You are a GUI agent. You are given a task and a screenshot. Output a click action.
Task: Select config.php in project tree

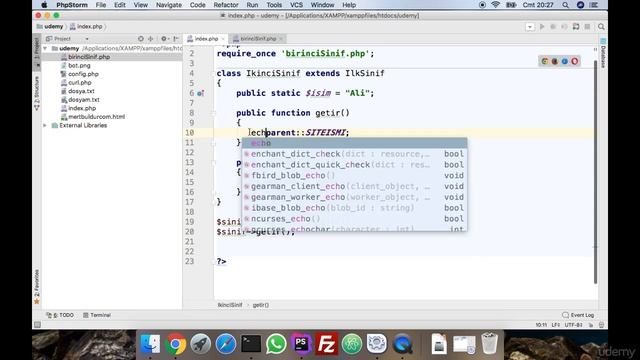[83, 74]
